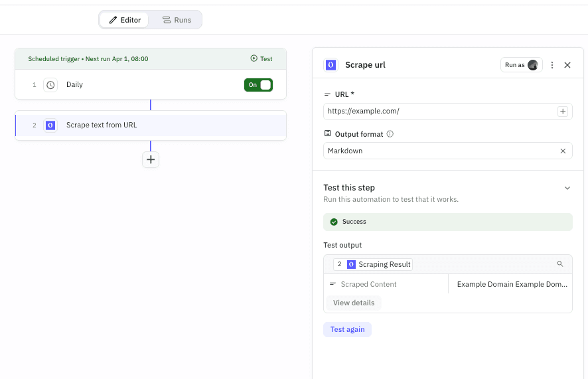Click the URL input field

pyautogui.click(x=448, y=112)
